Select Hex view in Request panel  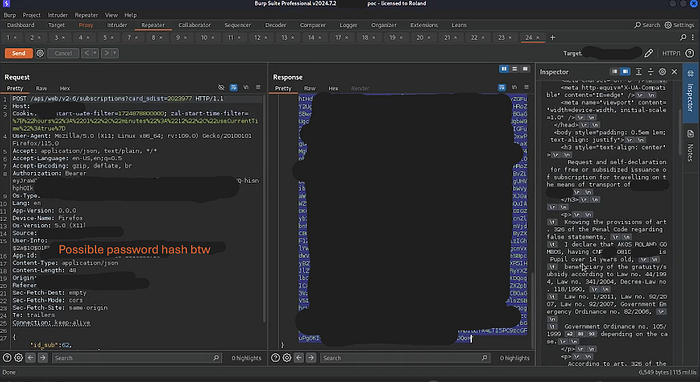(x=65, y=88)
